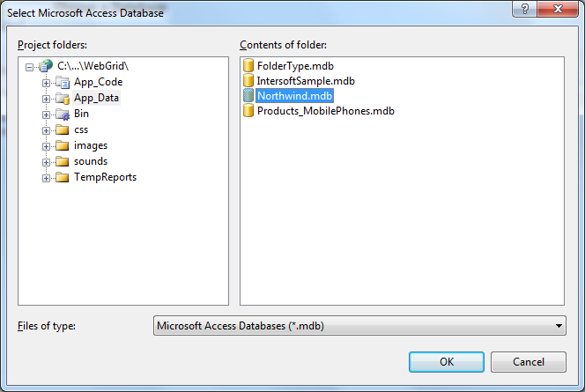Click the FolderType.mdb database icon

coord(248,66)
